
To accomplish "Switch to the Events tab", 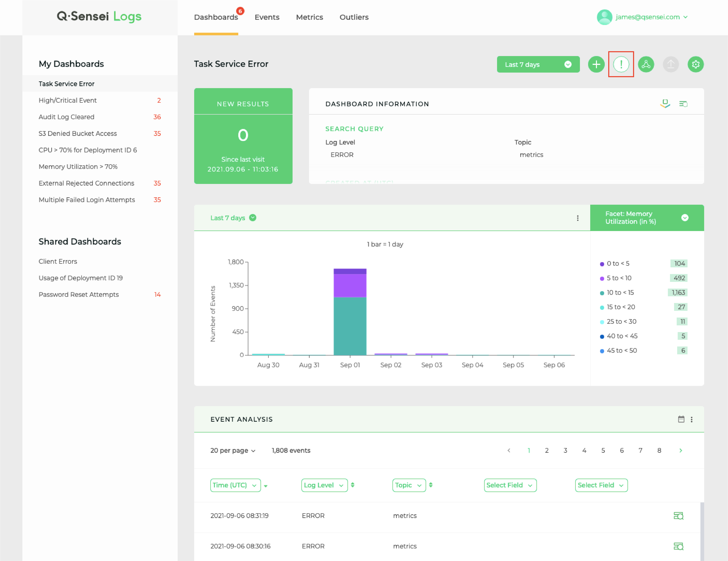I will click(x=267, y=17).
